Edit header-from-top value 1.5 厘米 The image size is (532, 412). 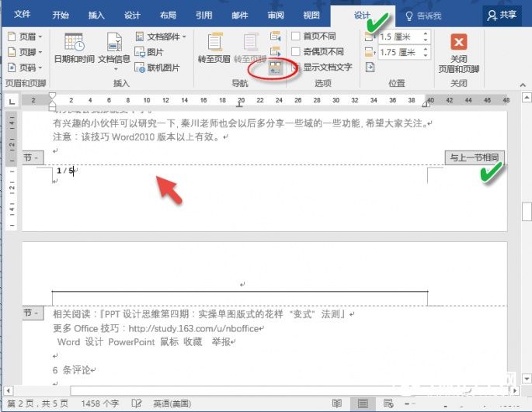coord(399,36)
